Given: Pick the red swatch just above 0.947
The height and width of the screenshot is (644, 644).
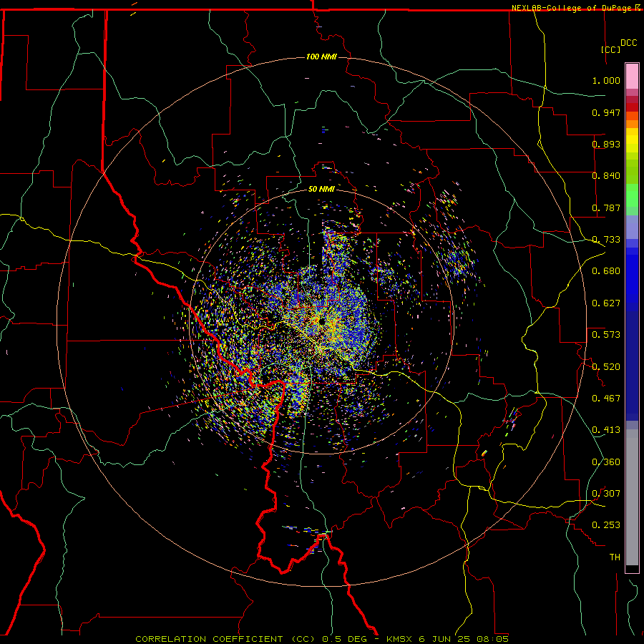Looking at the screenshot, I should coord(632,107).
